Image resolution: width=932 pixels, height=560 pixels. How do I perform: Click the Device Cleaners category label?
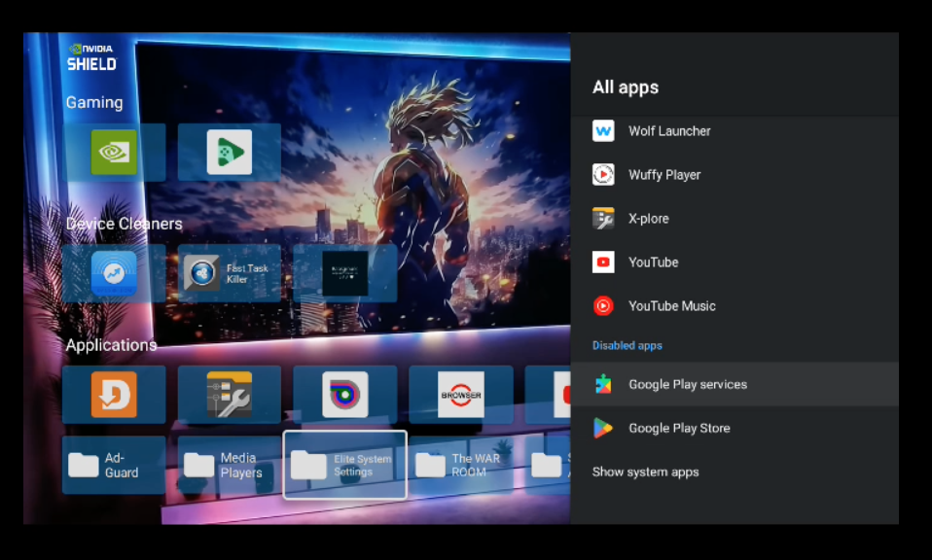(125, 224)
